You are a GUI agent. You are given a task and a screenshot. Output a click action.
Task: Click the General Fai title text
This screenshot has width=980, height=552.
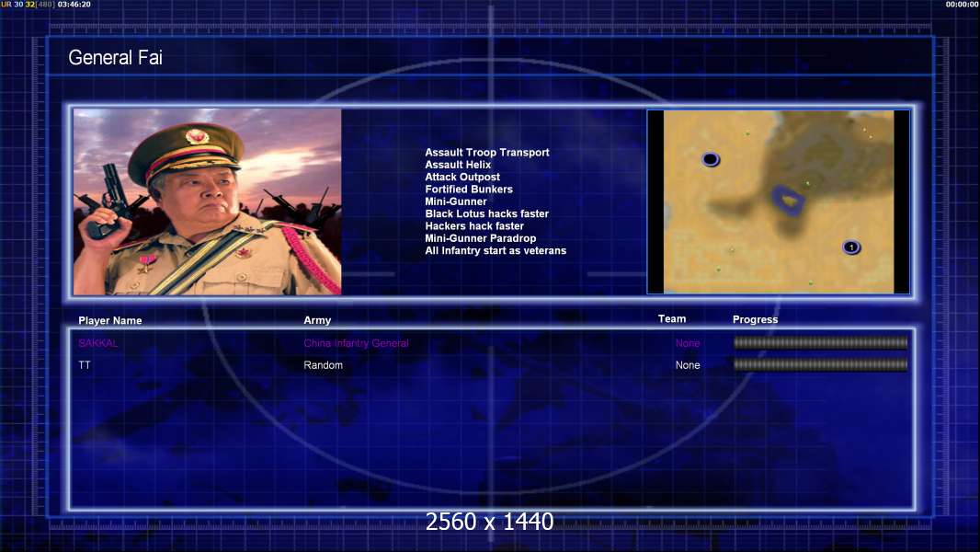tap(115, 58)
